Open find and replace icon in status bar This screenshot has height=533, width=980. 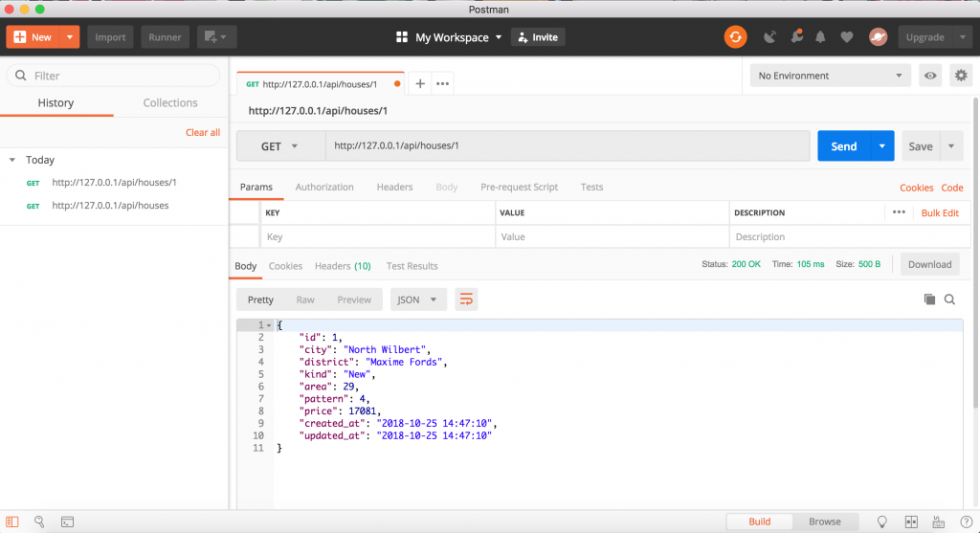click(x=39, y=522)
